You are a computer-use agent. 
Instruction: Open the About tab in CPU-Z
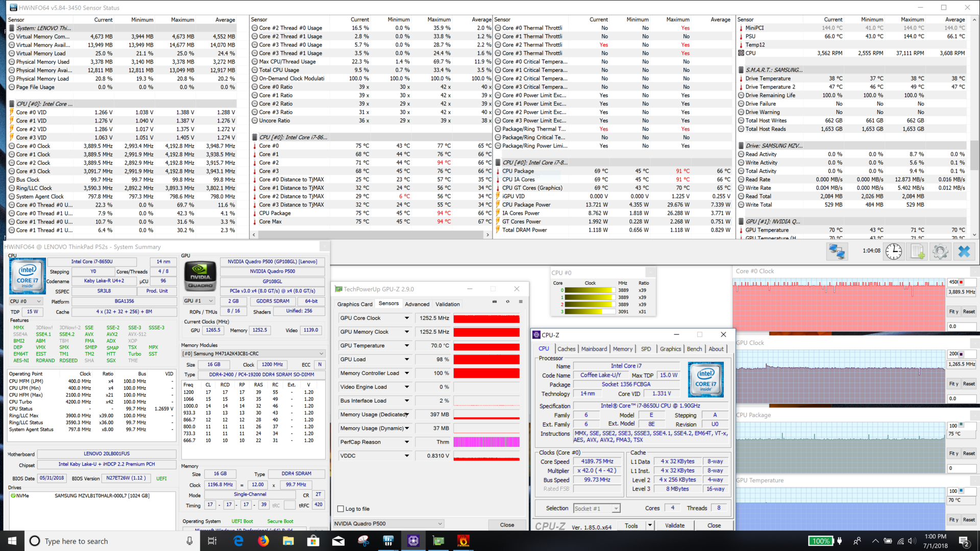pos(716,349)
